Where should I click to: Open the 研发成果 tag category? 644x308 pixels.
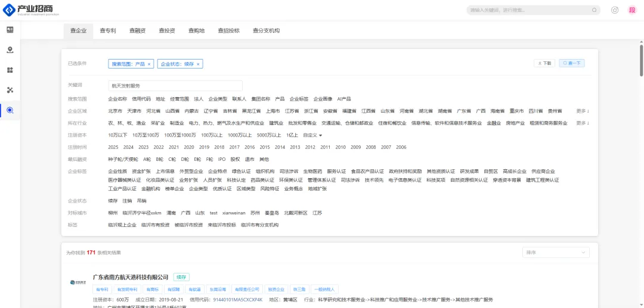pos(469,172)
